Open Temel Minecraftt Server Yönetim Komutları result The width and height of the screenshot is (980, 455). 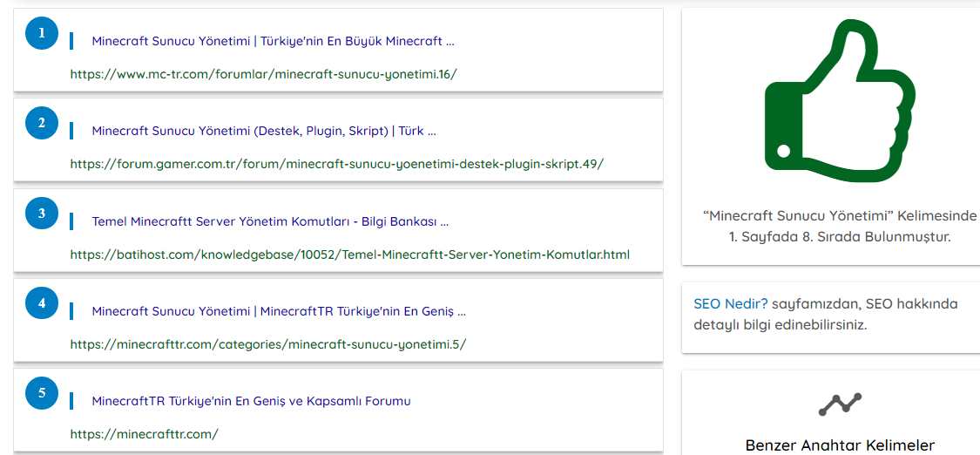[x=270, y=222]
